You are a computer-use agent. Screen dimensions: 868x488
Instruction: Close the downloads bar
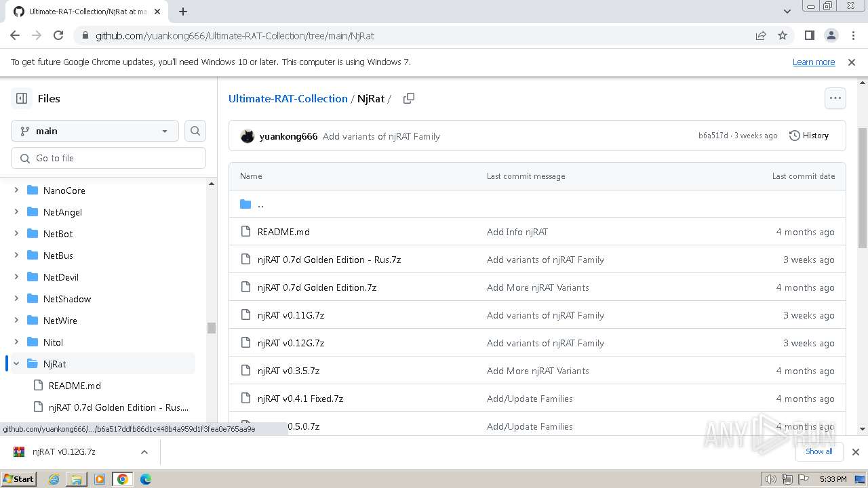856,452
